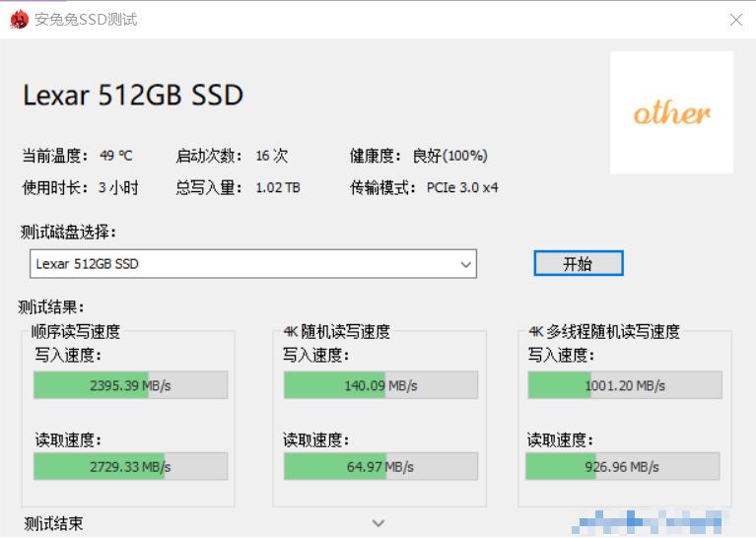
Task: Click the 健康度 良好(100%) status
Action: pos(449,156)
